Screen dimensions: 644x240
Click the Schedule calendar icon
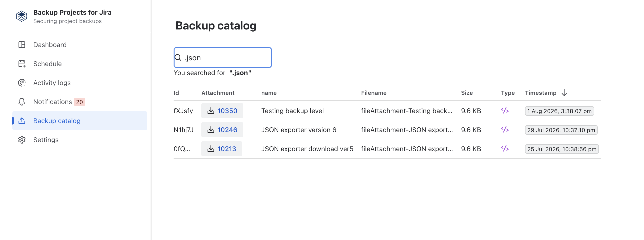point(22,64)
